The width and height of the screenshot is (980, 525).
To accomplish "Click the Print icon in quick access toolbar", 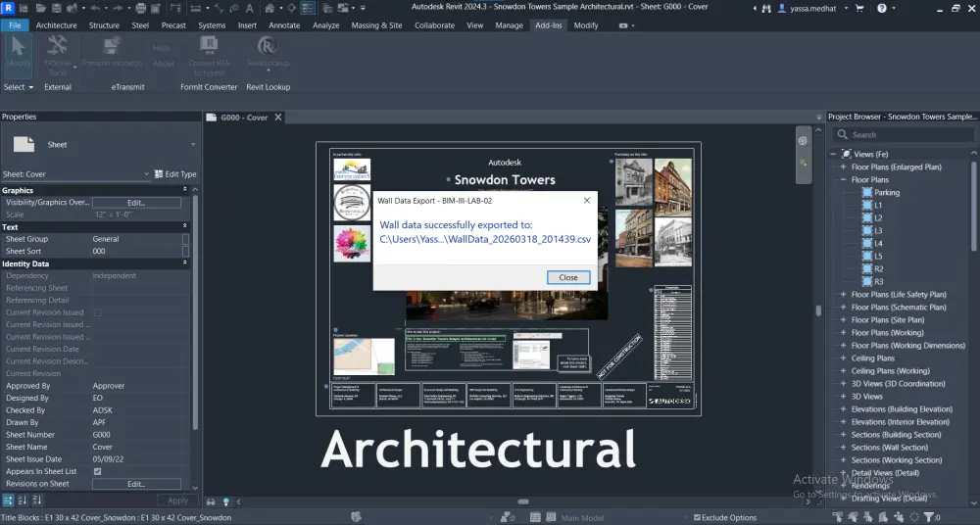I will tap(140, 8).
